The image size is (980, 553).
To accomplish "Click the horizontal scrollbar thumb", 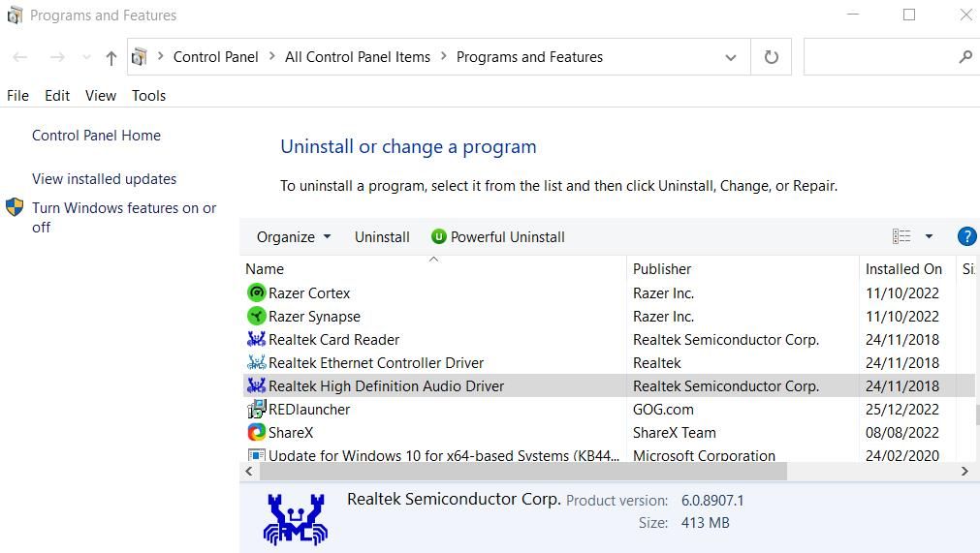I will point(523,472).
